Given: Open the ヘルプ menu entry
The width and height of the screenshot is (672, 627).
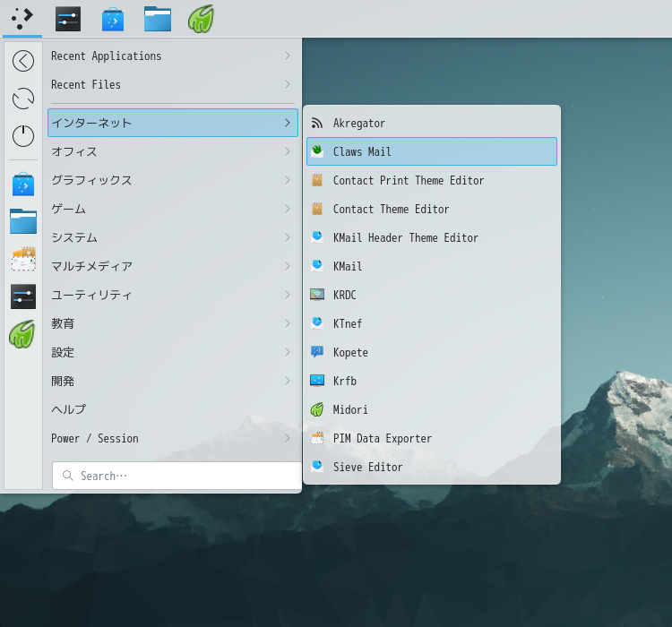Looking at the screenshot, I should [173, 409].
